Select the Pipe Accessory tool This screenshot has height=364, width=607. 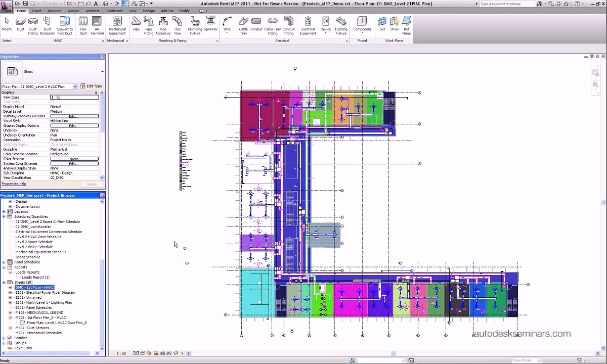click(x=163, y=25)
